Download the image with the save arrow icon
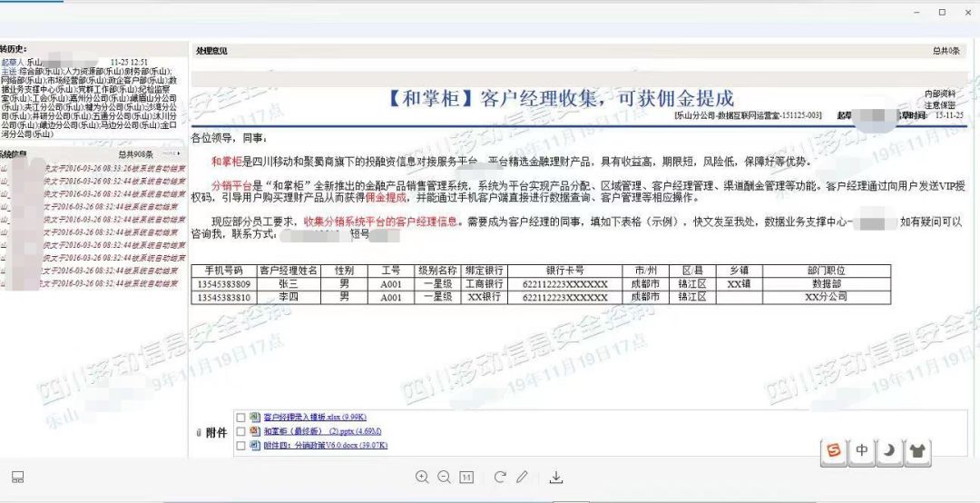Screen dimensions: 980x503 pos(555,478)
